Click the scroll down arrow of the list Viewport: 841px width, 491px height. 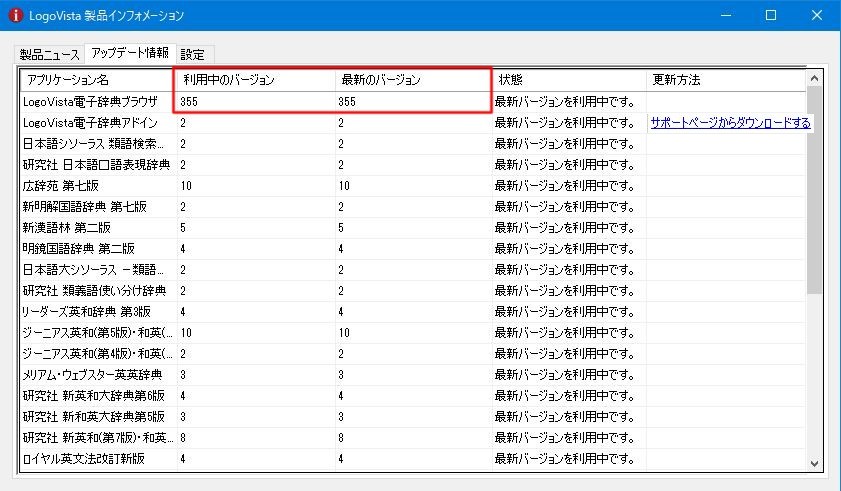tap(814, 464)
